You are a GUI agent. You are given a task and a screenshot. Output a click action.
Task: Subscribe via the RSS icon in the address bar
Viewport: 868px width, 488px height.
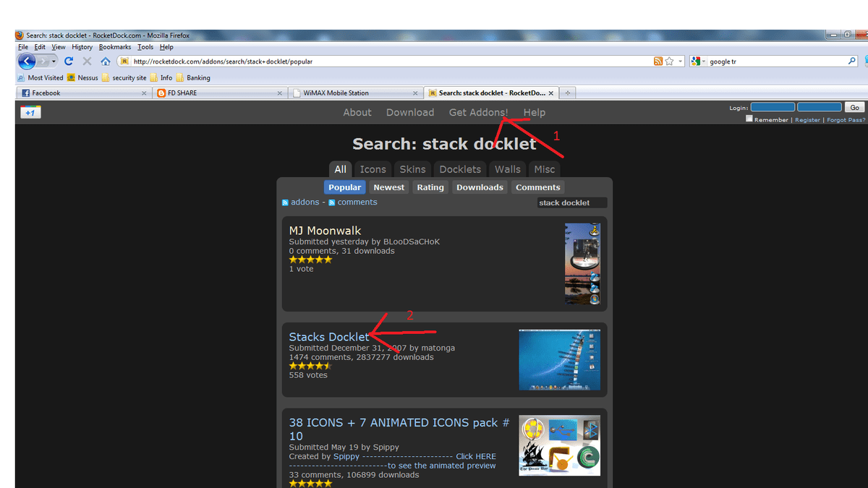(658, 61)
